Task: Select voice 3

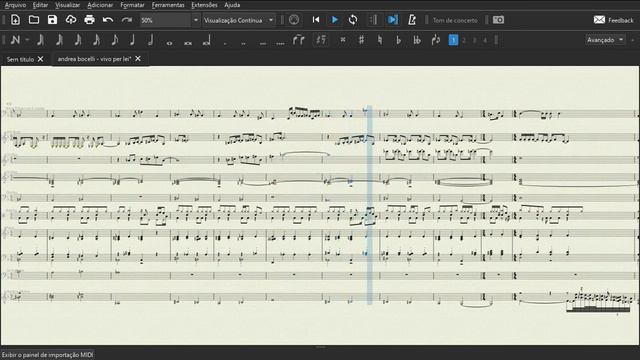Action: (474, 40)
